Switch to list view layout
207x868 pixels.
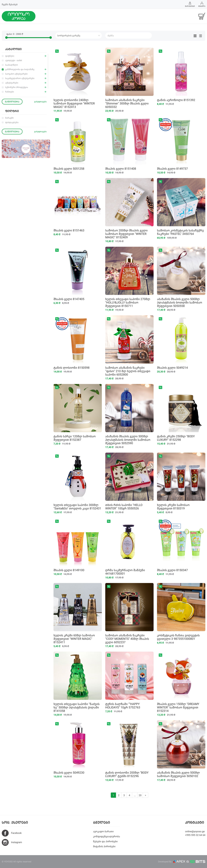pyautogui.click(x=201, y=36)
